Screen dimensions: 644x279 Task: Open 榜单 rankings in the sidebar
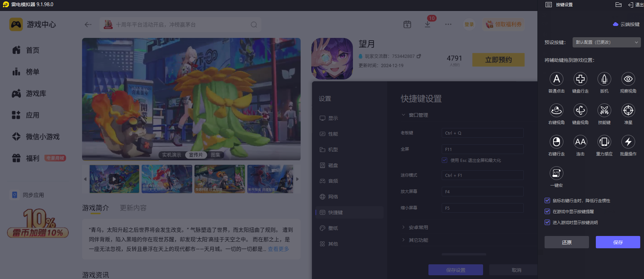pos(26,72)
